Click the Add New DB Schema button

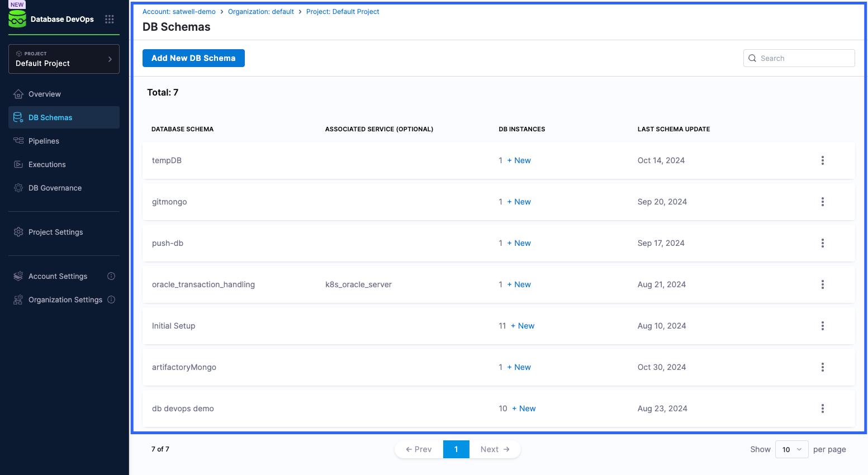(193, 58)
